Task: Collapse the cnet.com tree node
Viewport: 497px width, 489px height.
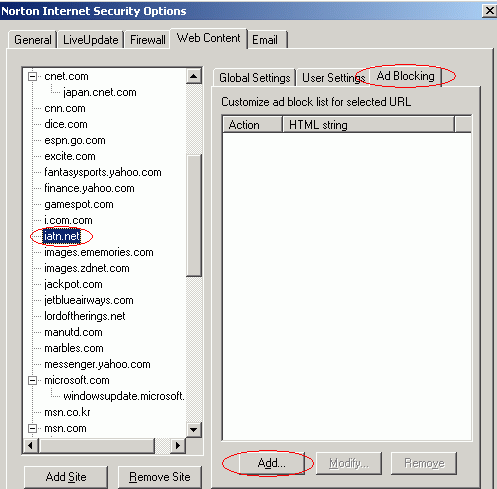Action: [x=32, y=76]
